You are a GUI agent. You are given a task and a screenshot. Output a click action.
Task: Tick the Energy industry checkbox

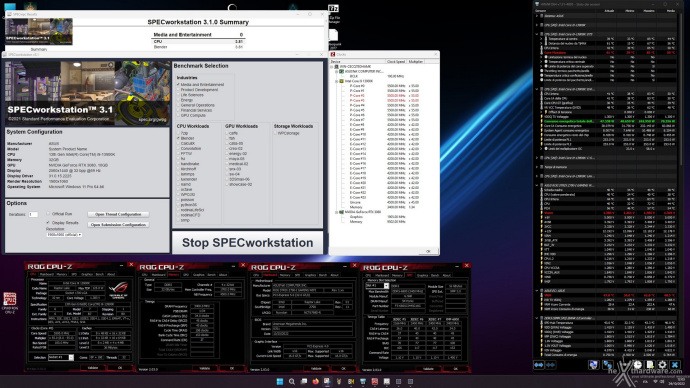click(178, 100)
